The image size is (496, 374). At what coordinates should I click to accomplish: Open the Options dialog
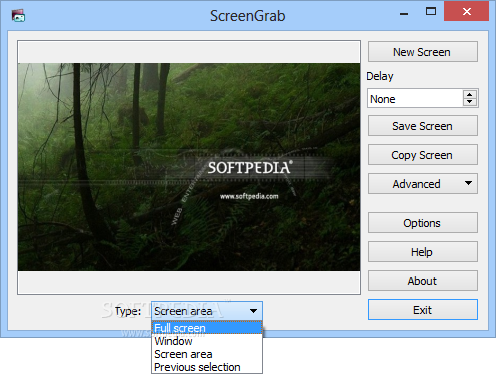coord(423,223)
